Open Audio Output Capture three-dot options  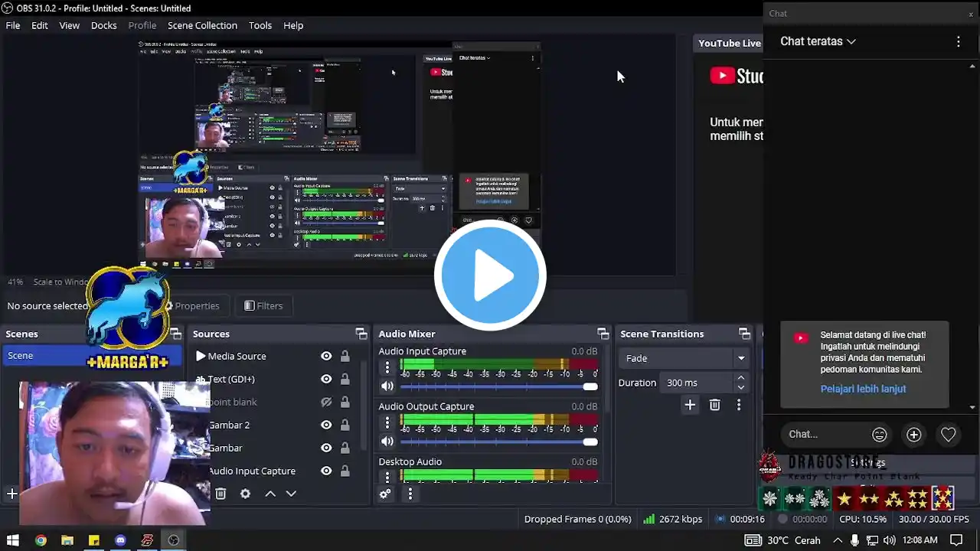[x=387, y=422]
